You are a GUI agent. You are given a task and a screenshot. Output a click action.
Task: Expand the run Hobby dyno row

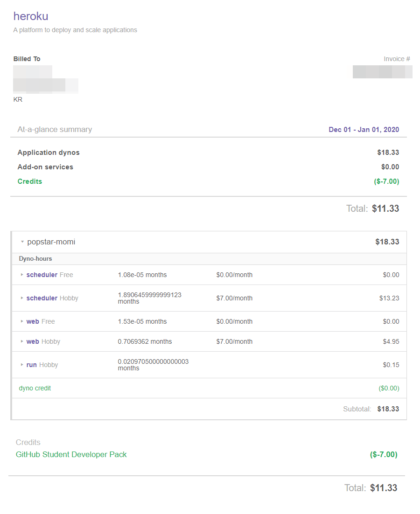(22, 365)
